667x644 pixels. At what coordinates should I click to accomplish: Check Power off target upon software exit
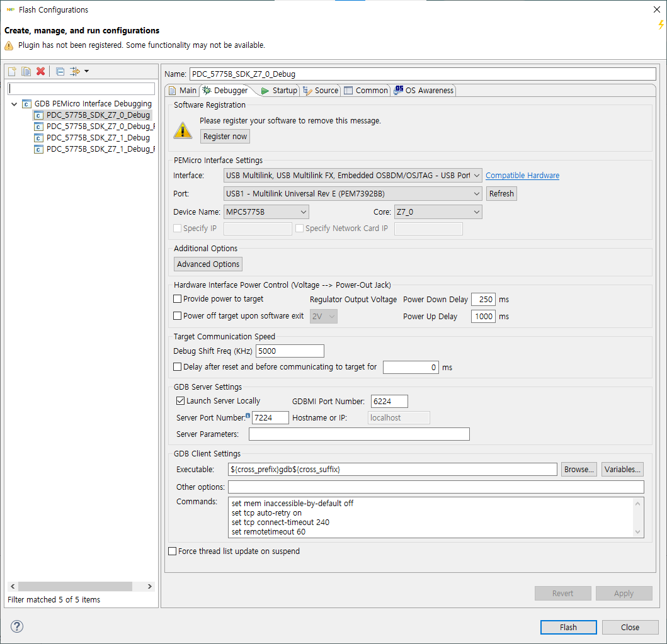tap(177, 315)
